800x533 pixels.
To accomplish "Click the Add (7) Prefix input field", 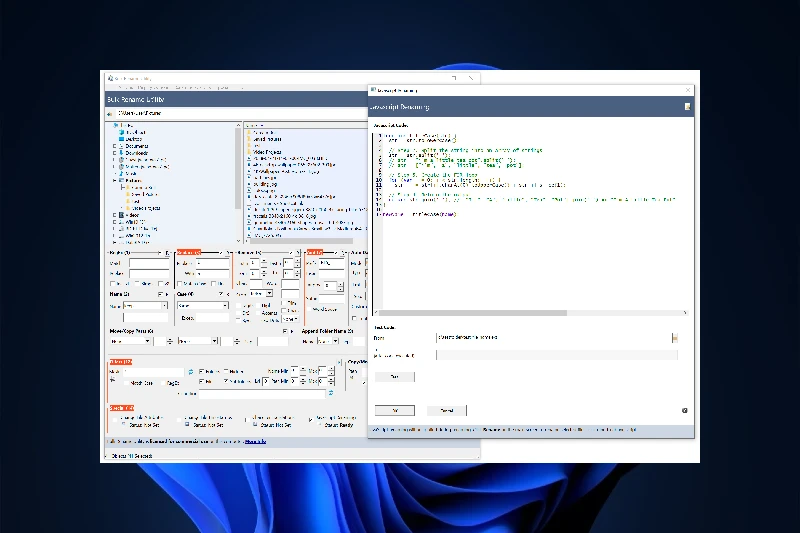I will (x=332, y=263).
